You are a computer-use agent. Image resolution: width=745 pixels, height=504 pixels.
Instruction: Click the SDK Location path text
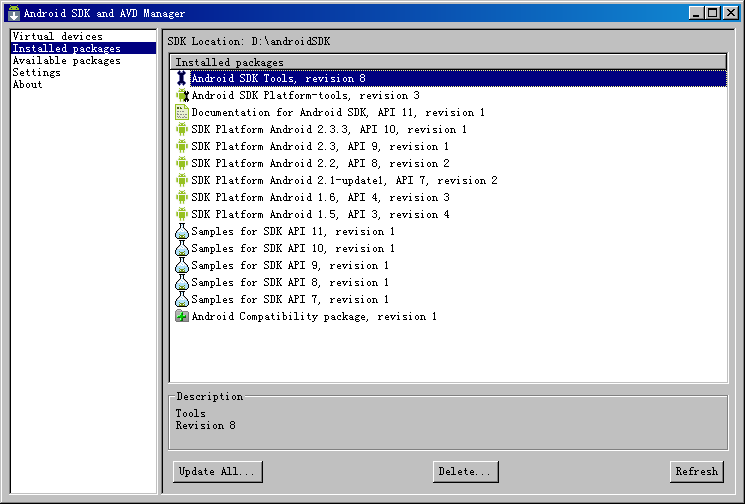(x=291, y=41)
